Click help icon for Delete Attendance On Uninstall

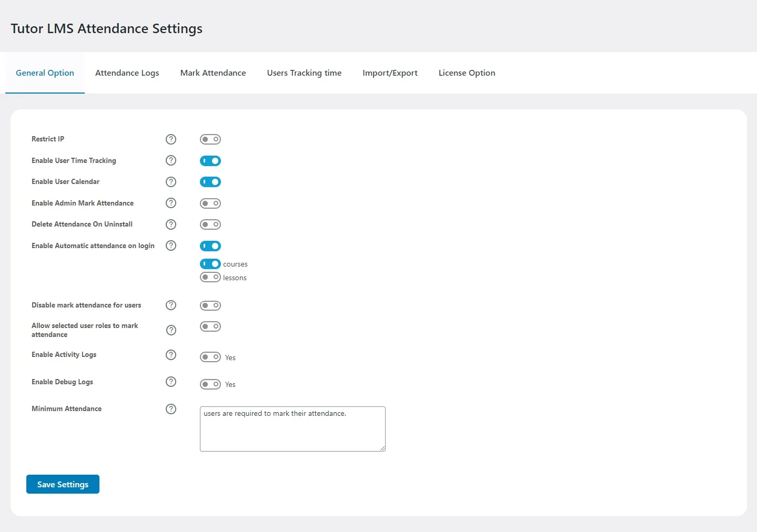tap(170, 224)
